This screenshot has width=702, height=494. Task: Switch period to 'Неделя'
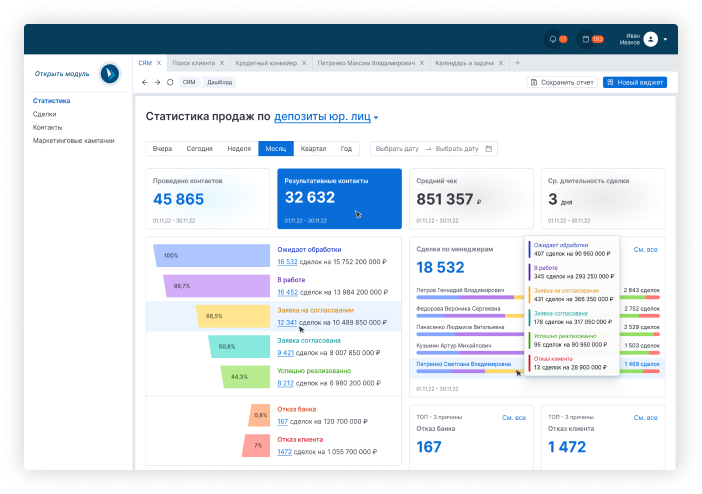[x=239, y=148]
